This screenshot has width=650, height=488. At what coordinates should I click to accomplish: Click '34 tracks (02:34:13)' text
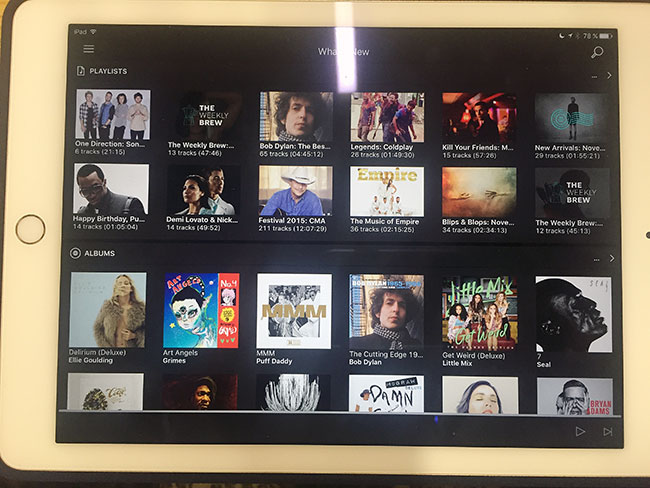pos(475,230)
